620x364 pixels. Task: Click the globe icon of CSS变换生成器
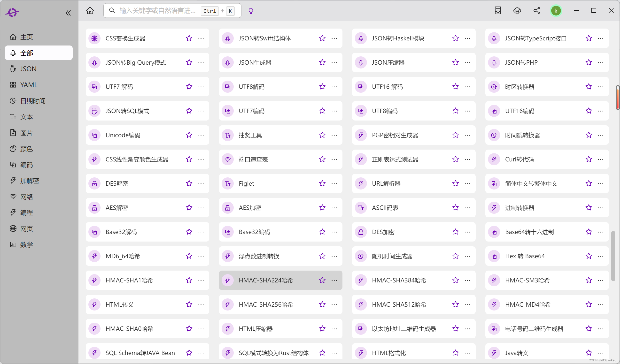94,38
